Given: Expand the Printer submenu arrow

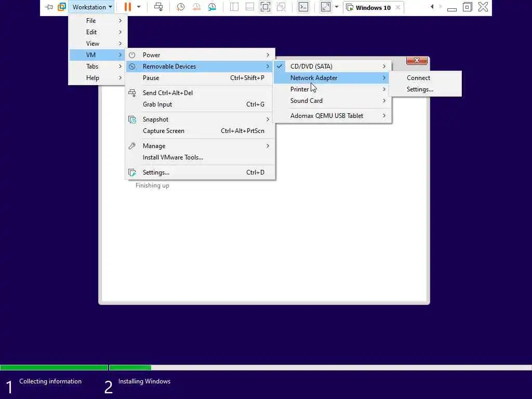Looking at the screenshot, I should pos(384,89).
